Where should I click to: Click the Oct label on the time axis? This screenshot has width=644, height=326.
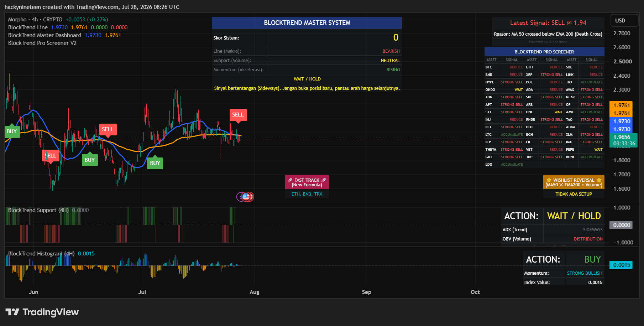[x=475, y=292]
